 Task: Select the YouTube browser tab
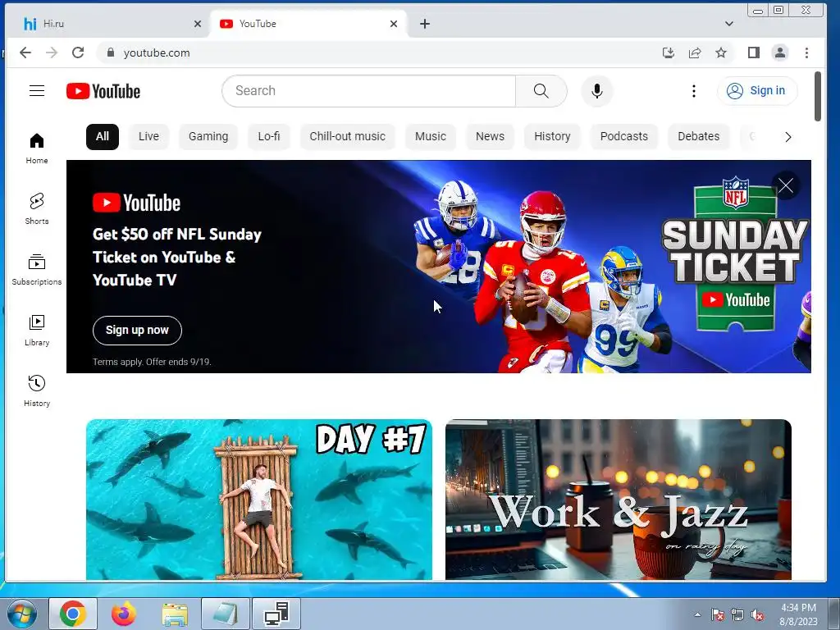308,24
